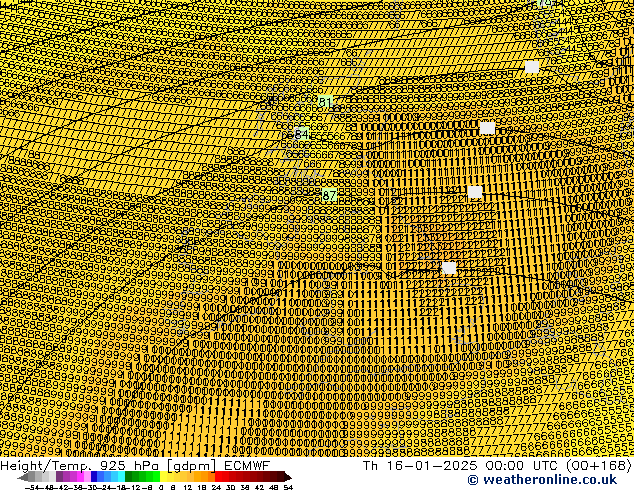Pick the bright red band on the temperature scale

pos(218,477)
